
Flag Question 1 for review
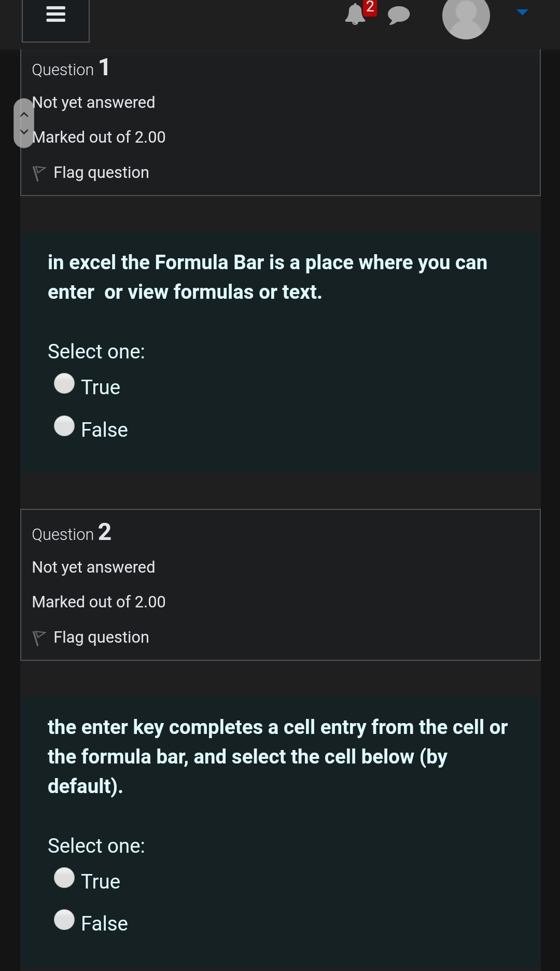tap(101, 171)
